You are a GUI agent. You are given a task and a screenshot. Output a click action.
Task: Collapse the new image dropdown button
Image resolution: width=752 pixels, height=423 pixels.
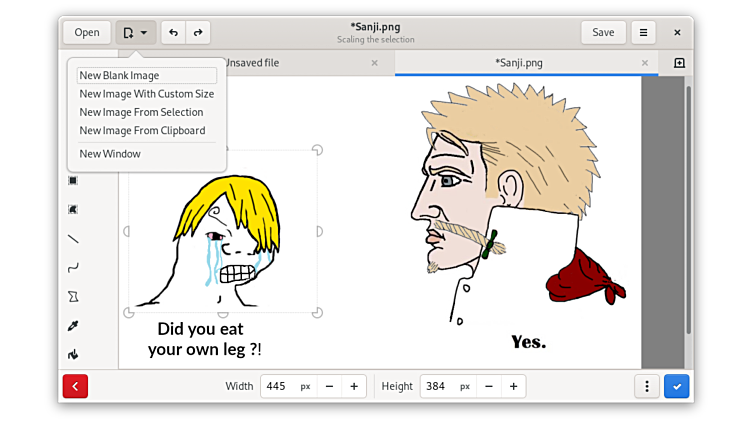pos(135,33)
